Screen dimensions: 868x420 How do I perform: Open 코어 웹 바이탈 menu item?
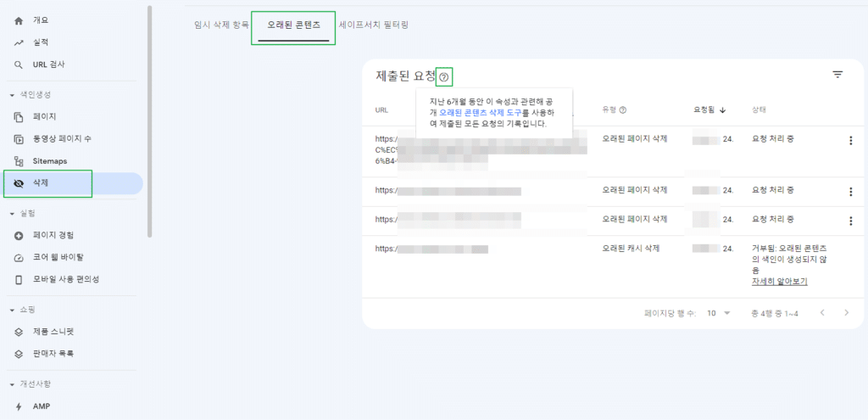[58, 258]
